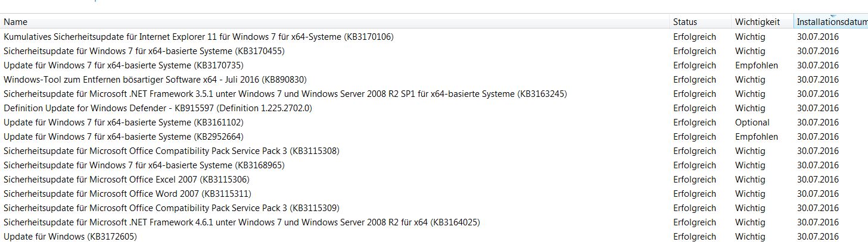Select Windows 7 security update KB3168965
The image size is (868, 242).
[144, 165]
